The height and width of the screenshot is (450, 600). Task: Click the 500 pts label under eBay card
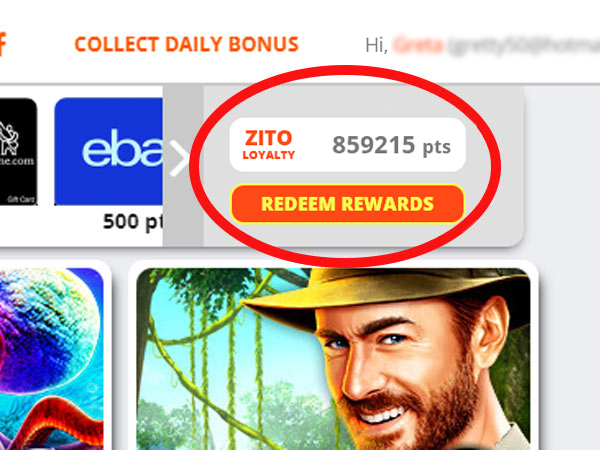[x=133, y=222]
